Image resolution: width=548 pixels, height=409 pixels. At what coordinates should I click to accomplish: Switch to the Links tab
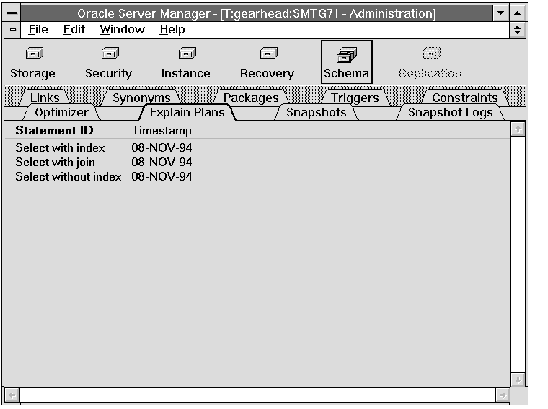pos(45,98)
